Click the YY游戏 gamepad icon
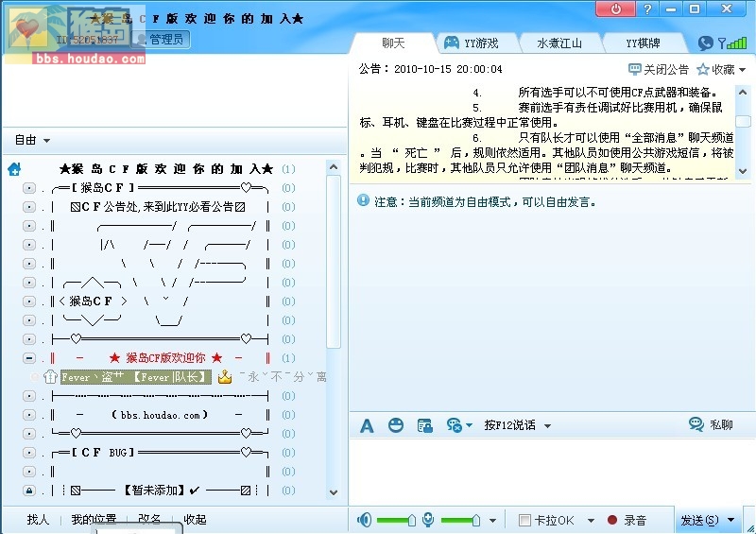 pos(452,43)
